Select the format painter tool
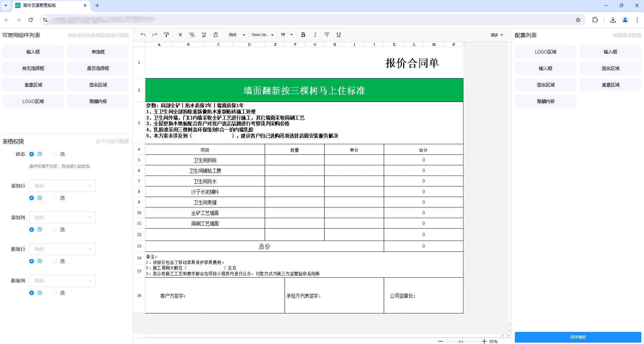This screenshot has width=644, height=344. tap(166, 35)
